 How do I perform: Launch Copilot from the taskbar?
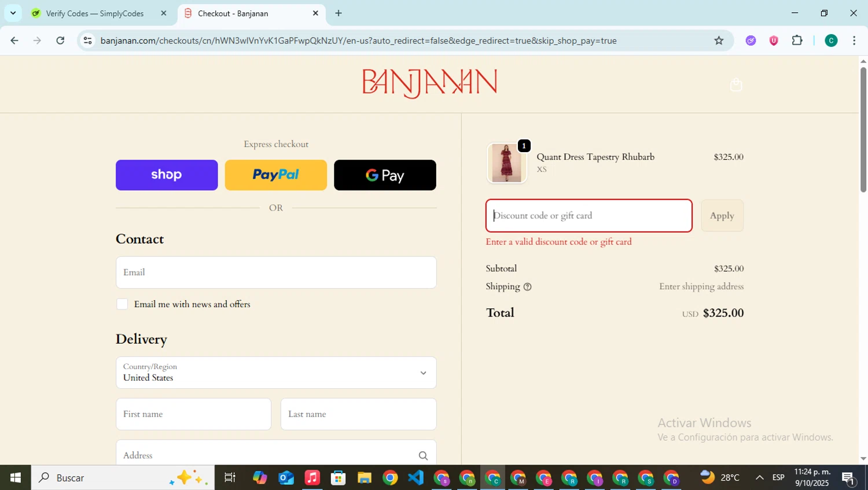click(260, 478)
